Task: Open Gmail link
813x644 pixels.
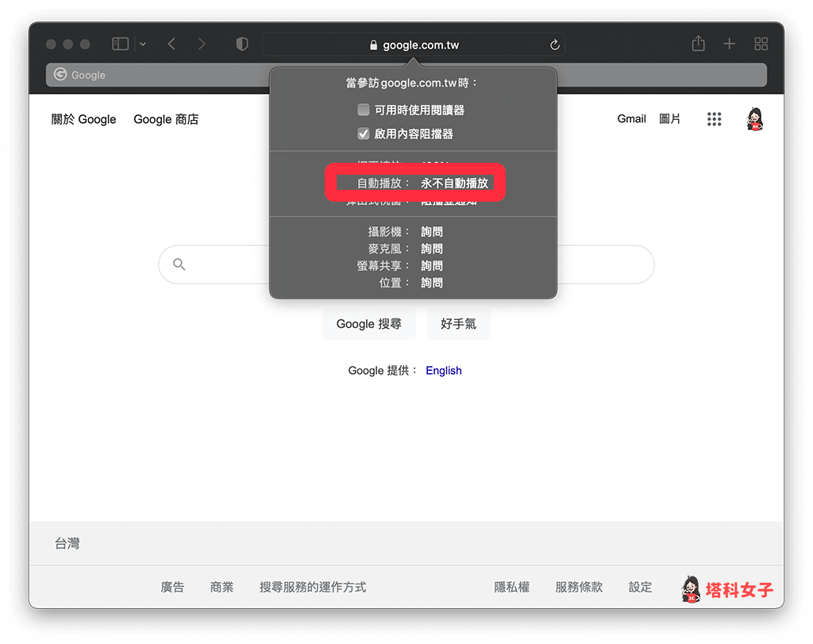Action: coord(631,119)
